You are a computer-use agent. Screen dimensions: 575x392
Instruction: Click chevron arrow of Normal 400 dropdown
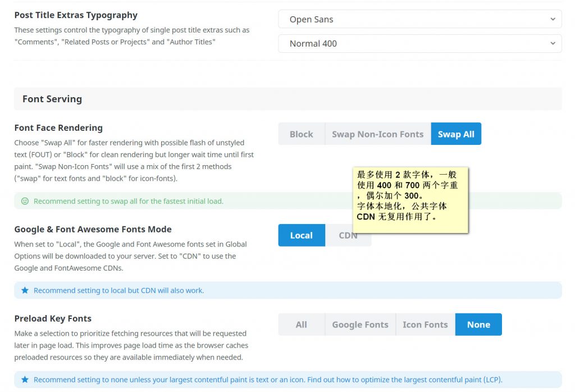553,43
